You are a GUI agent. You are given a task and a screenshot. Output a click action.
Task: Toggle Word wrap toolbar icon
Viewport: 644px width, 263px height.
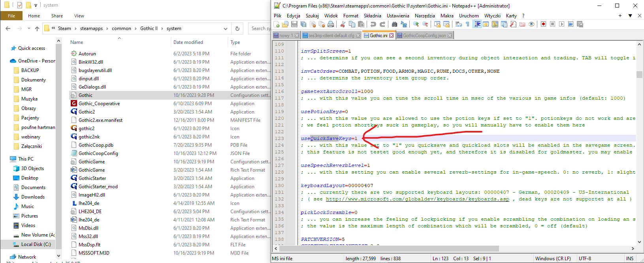coord(459,24)
